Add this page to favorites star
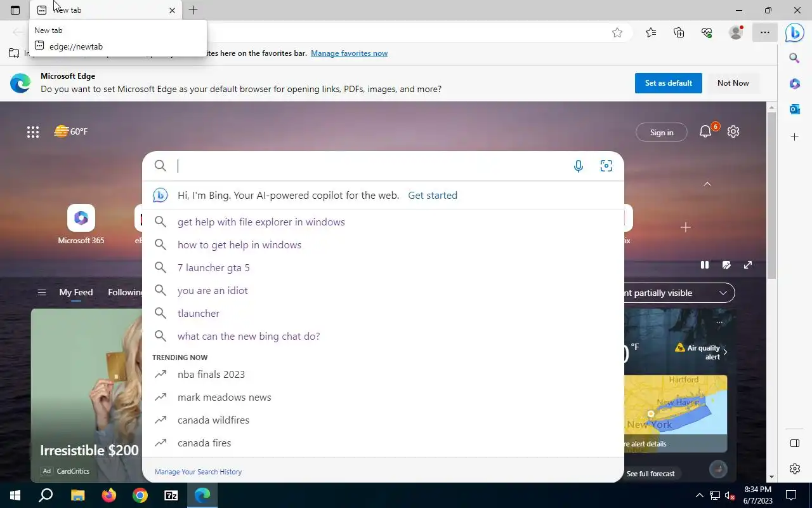Image resolution: width=812 pixels, height=508 pixels. (x=617, y=33)
